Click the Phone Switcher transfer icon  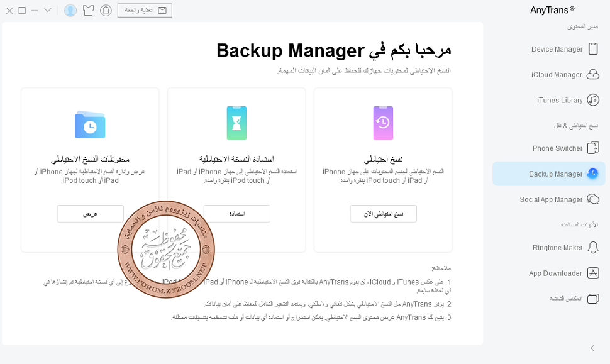point(593,148)
